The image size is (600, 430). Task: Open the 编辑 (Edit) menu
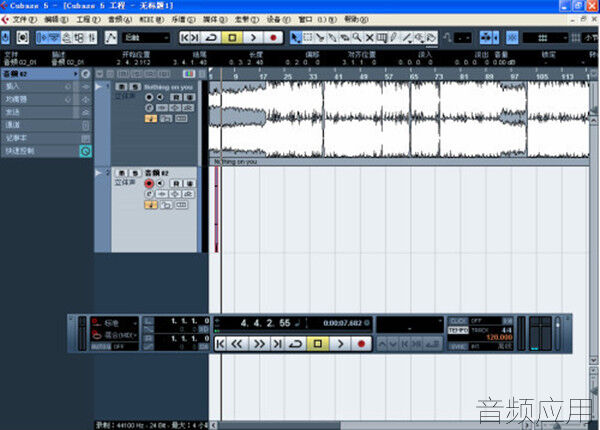click(x=56, y=19)
